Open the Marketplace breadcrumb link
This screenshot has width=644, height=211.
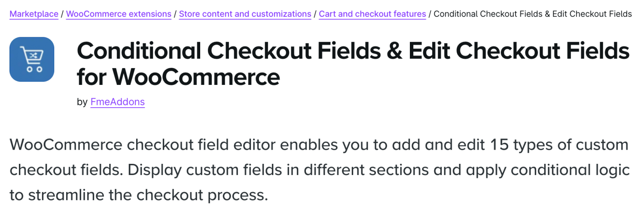click(x=34, y=14)
